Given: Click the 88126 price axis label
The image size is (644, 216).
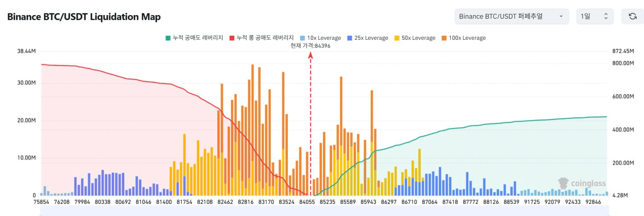Looking at the screenshot, I should [x=491, y=202].
